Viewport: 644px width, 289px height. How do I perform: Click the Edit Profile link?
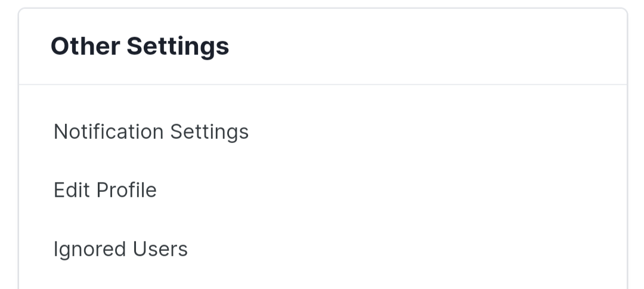pyautogui.click(x=105, y=191)
